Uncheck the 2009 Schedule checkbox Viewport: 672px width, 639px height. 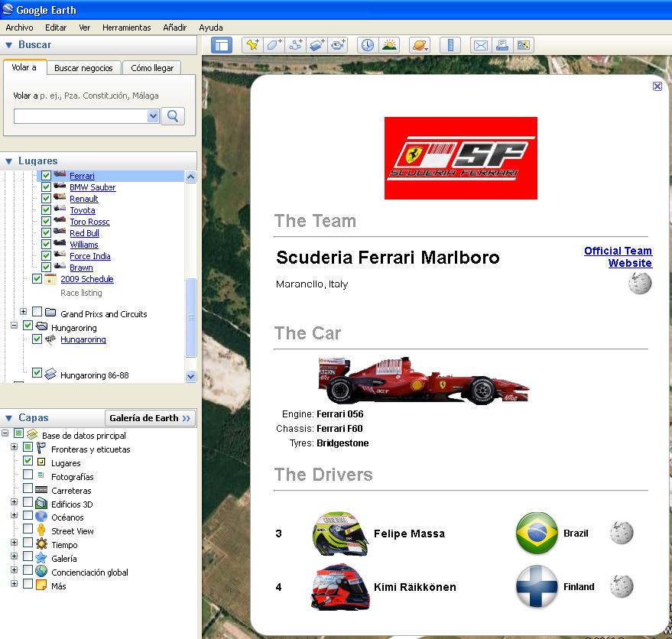pos(37,278)
